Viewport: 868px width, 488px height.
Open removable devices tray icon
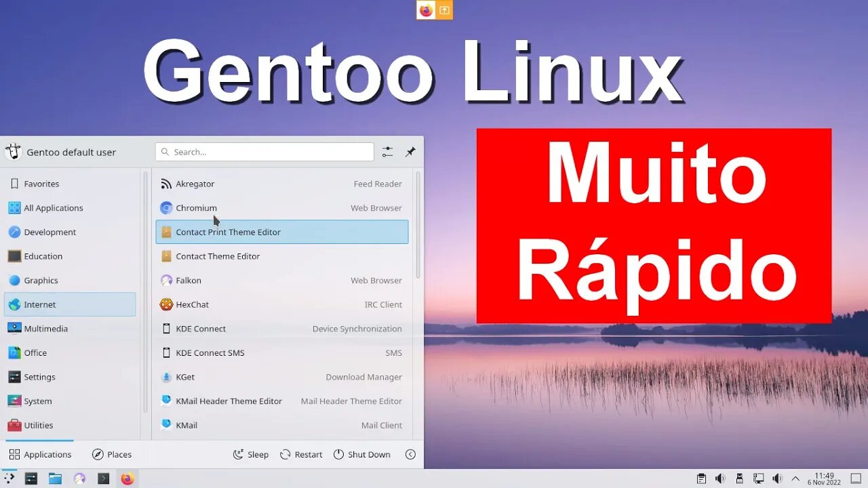[x=739, y=479]
